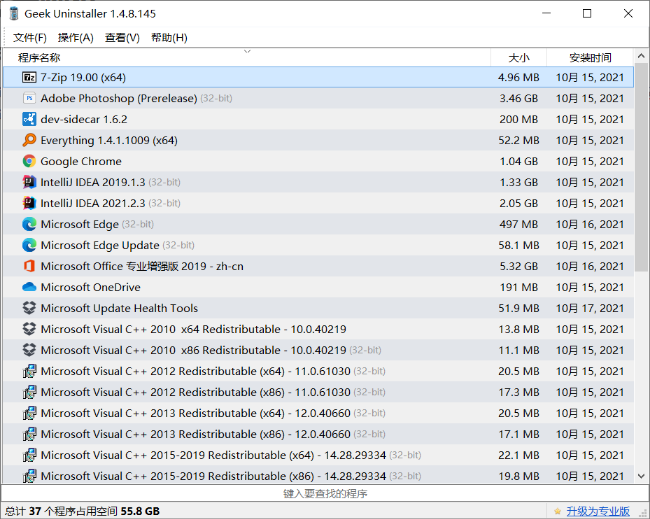650x519 pixels.
Task: Click the 497 MB size of Edge
Action: pos(519,224)
